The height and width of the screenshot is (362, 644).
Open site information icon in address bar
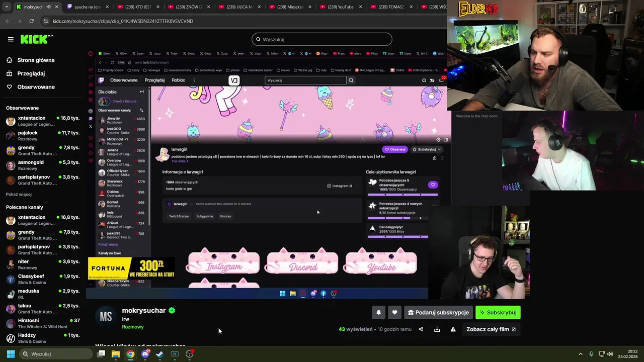point(46,21)
